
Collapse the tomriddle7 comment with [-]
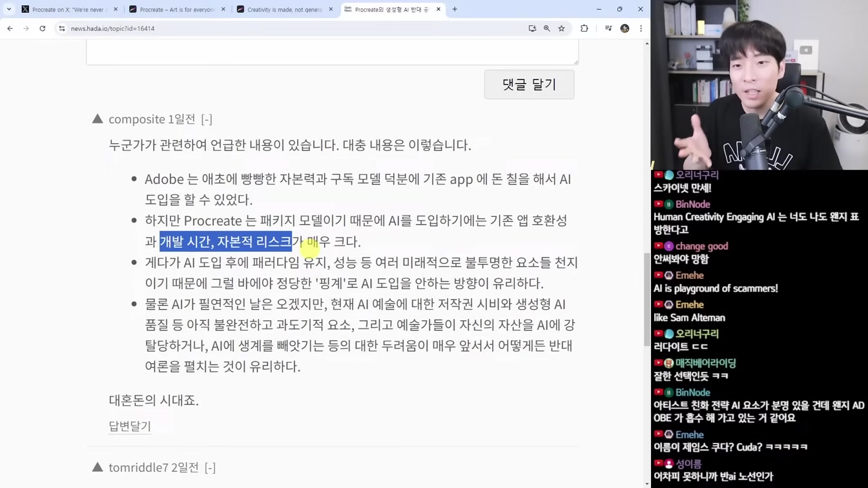point(210,467)
